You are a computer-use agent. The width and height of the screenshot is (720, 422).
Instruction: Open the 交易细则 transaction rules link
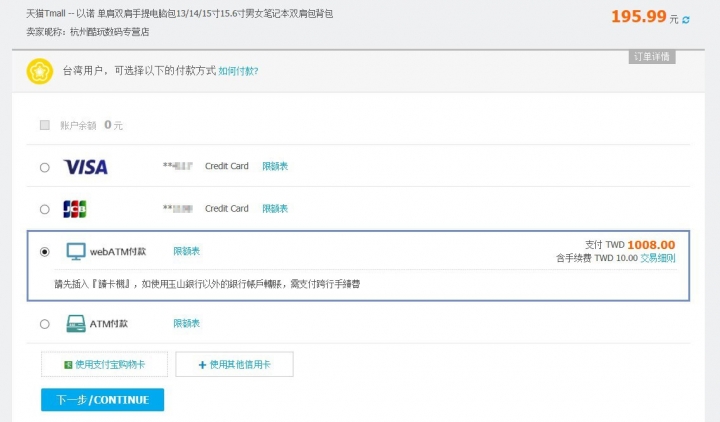(658, 258)
